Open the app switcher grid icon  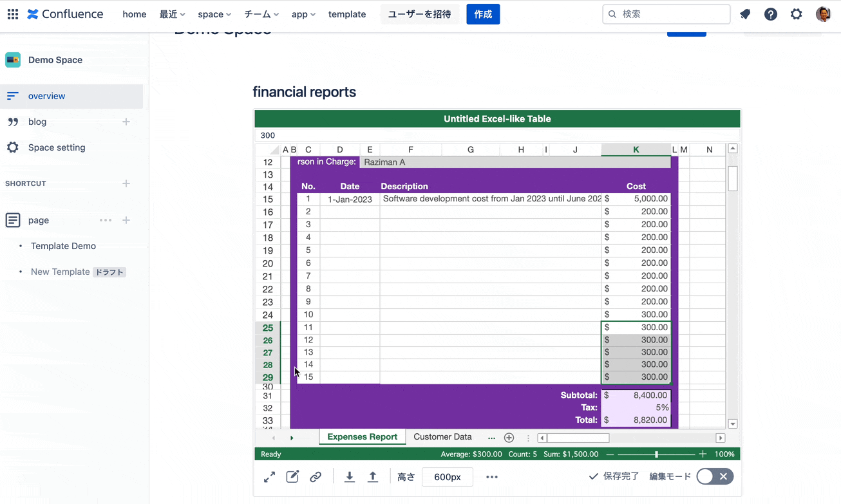coord(12,14)
